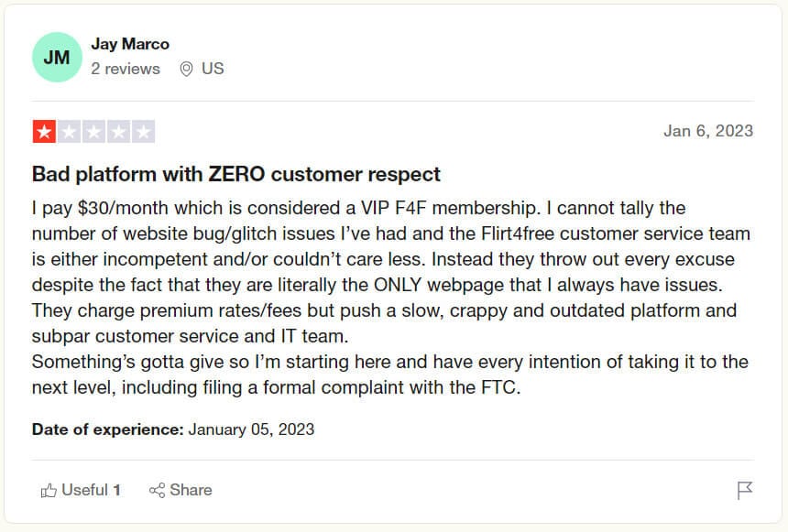788x532 pixels.
Task: Open Jay Marco's profile name link
Action: (x=130, y=44)
